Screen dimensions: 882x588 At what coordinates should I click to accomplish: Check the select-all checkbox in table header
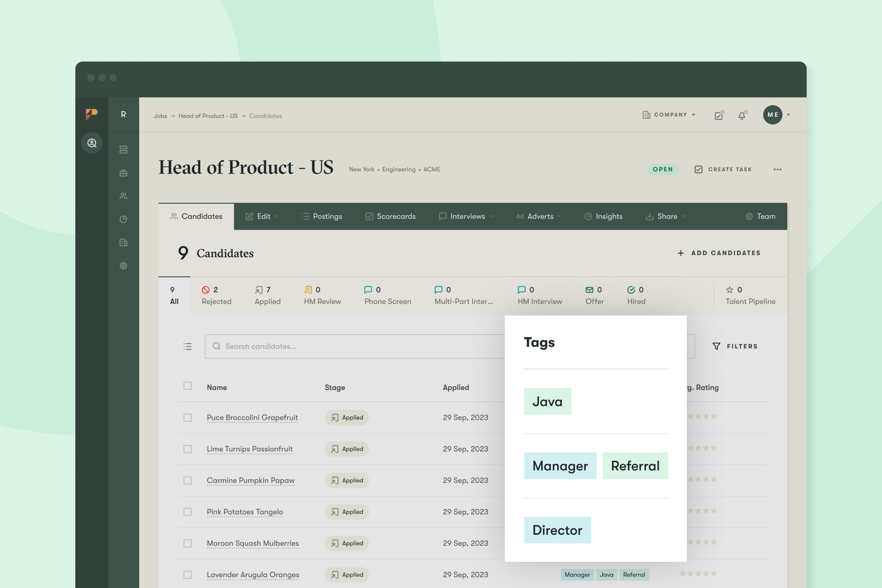coord(187,386)
